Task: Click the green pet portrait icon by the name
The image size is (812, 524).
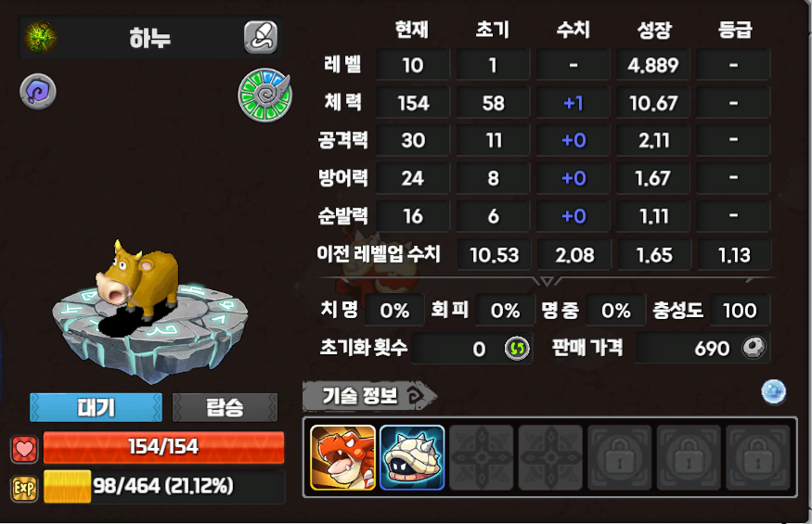Action: point(41,37)
